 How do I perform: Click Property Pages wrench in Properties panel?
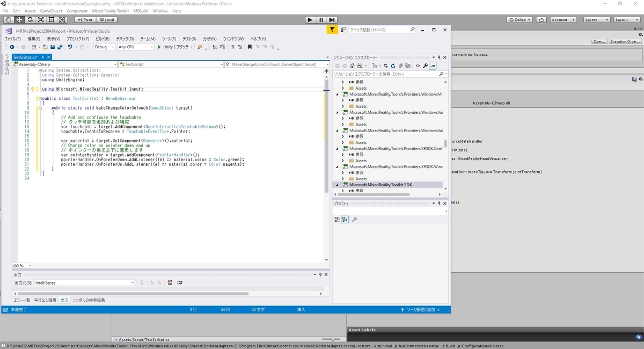click(354, 219)
